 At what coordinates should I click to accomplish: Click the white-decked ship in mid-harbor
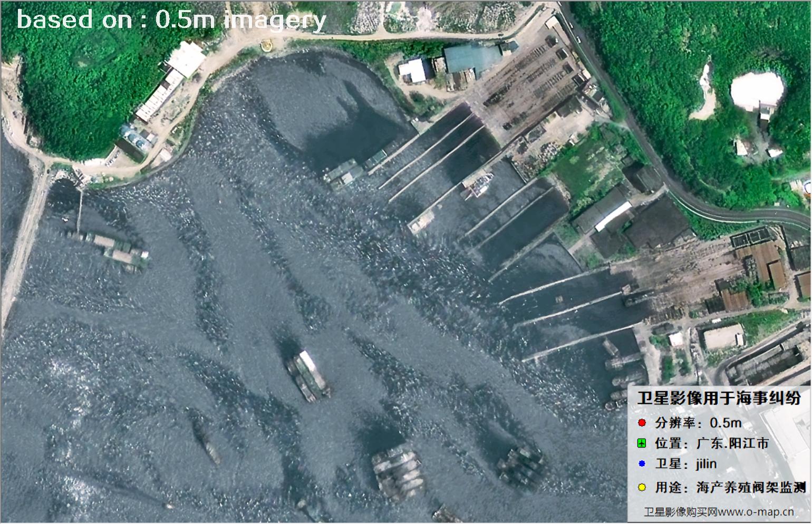pyautogui.click(x=308, y=375)
